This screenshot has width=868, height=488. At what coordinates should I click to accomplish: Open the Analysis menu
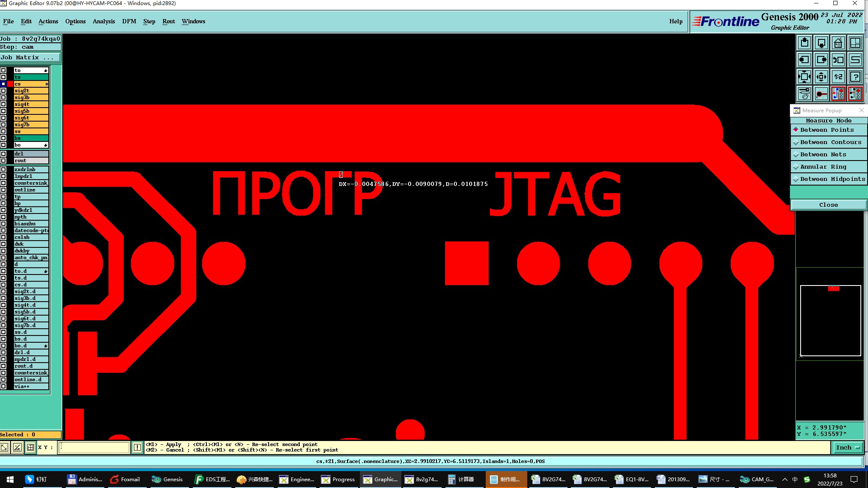click(x=103, y=21)
